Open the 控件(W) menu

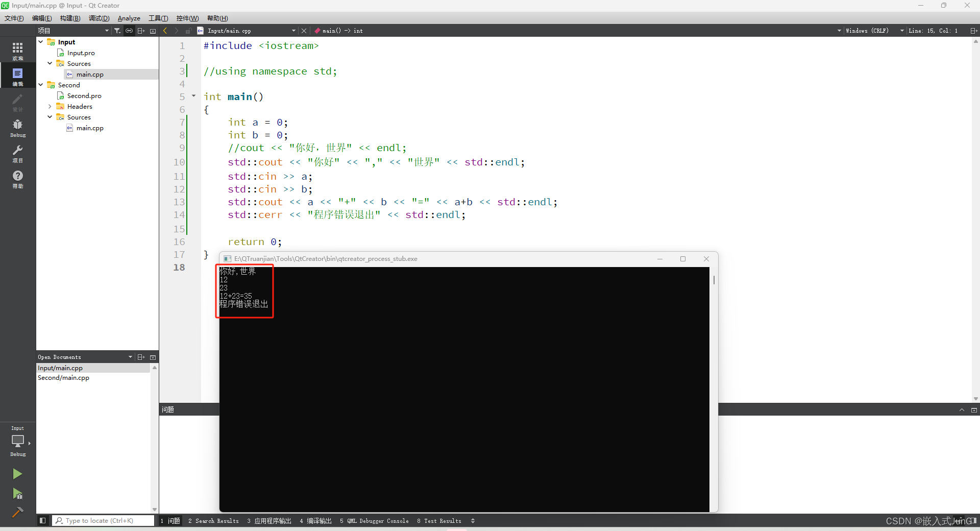coord(187,18)
